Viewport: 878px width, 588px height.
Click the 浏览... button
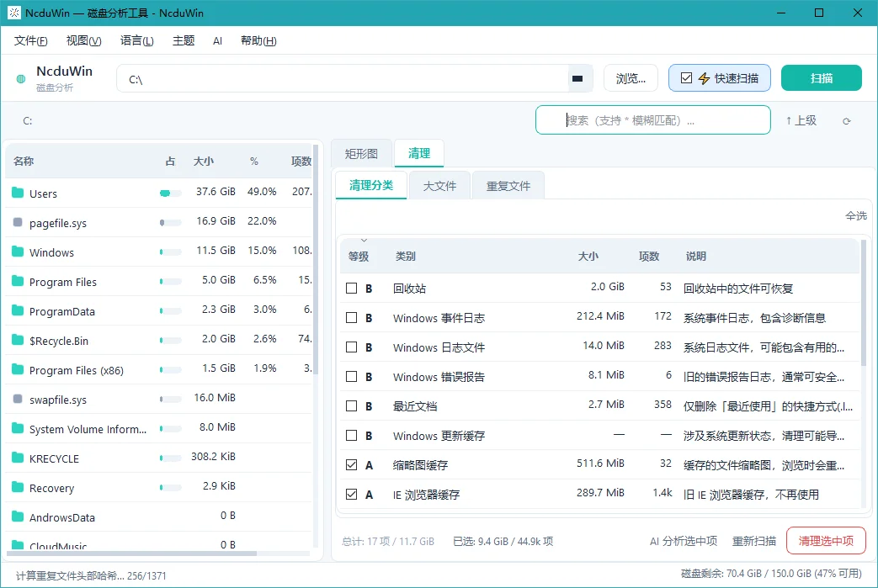(x=631, y=78)
